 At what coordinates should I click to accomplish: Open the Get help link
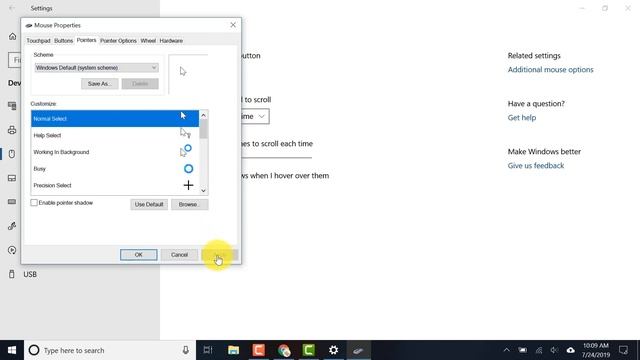[522, 118]
